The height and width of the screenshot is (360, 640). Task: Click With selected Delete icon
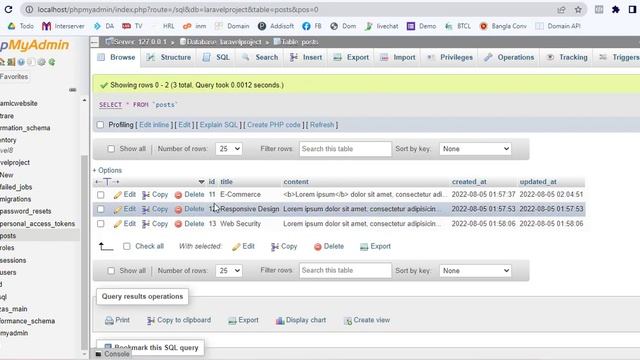(x=318, y=247)
